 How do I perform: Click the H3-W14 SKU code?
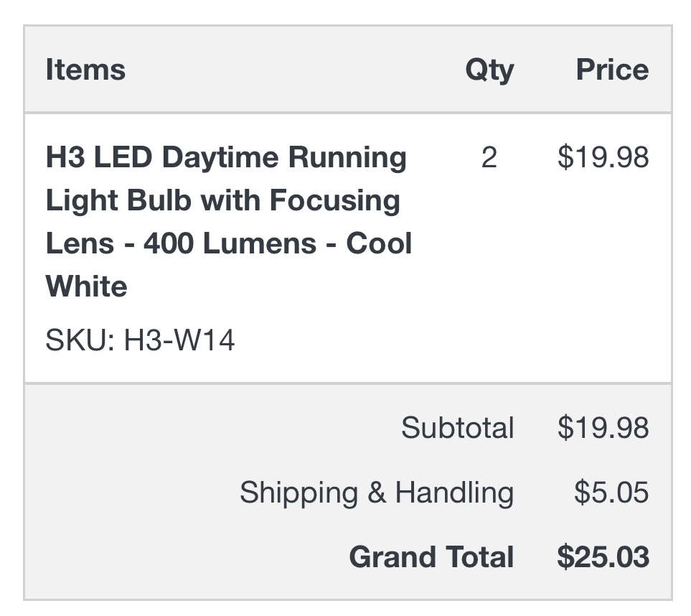(x=179, y=340)
